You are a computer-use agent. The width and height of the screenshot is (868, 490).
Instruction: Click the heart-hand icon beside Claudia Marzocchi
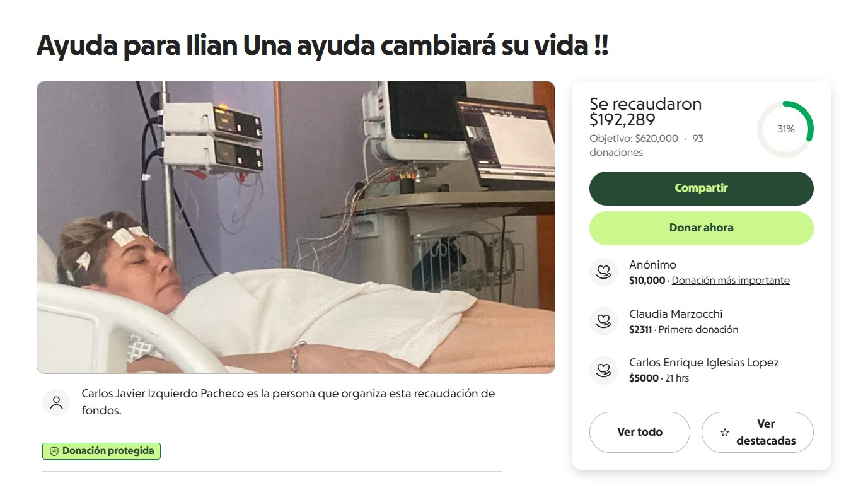tap(603, 322)
